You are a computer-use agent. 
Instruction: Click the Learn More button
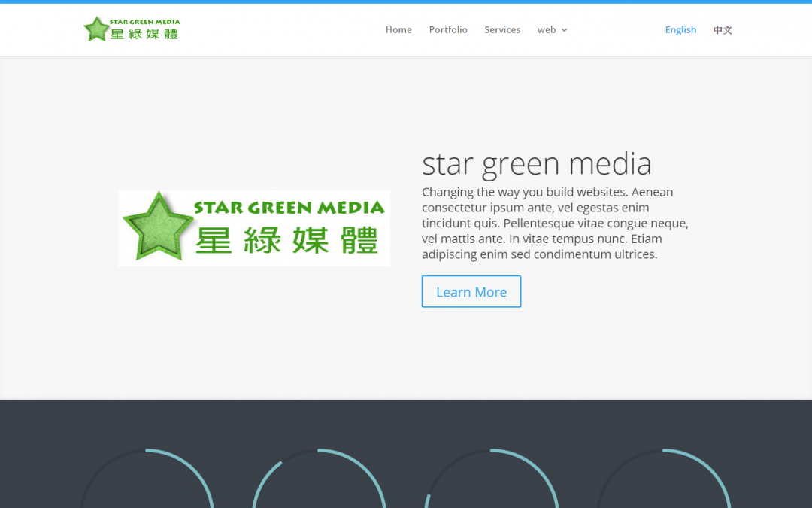471,291
